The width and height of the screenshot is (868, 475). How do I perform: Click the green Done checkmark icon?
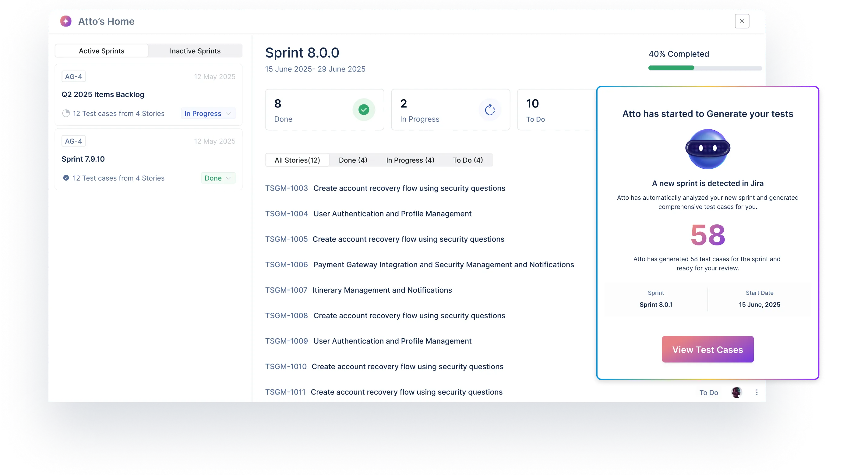pos(364,110)
